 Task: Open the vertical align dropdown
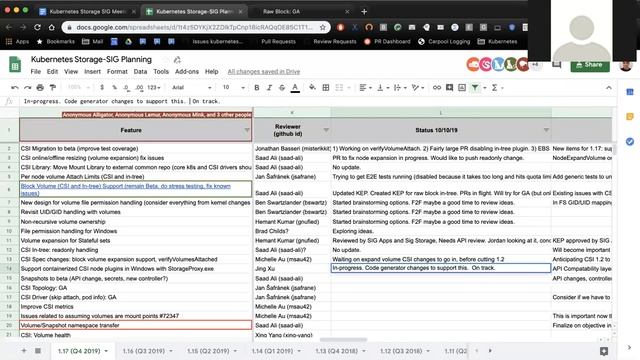click(383, 88)
